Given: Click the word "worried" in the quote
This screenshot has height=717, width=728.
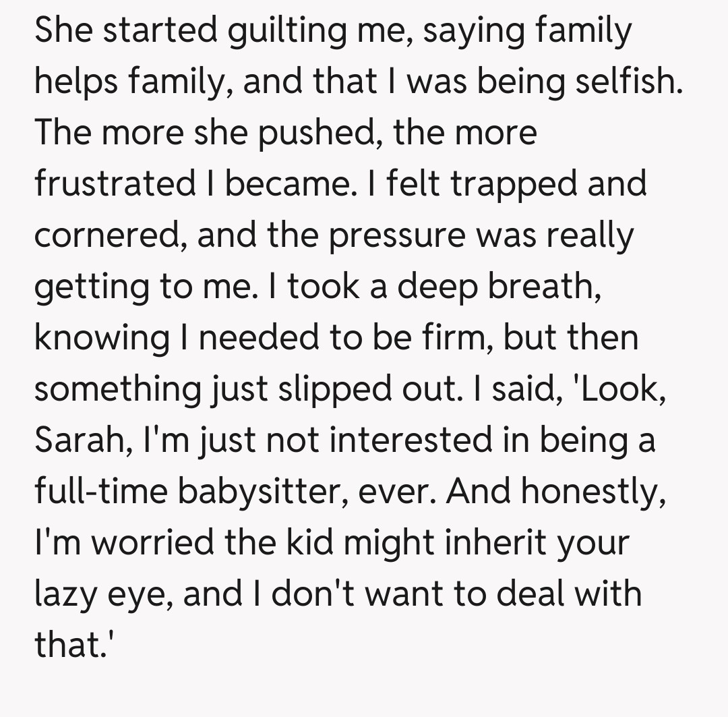Looking at the screenshot, I should coord(150,542).
